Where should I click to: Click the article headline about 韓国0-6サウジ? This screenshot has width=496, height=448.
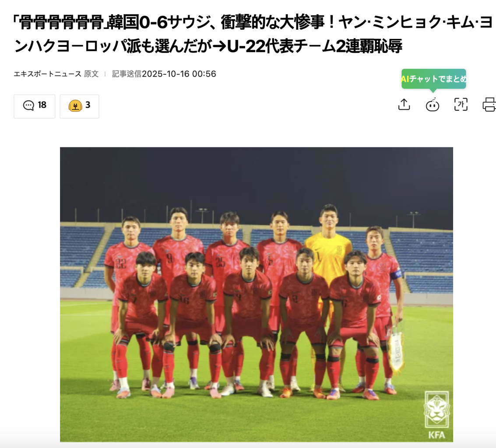point(253,34)
